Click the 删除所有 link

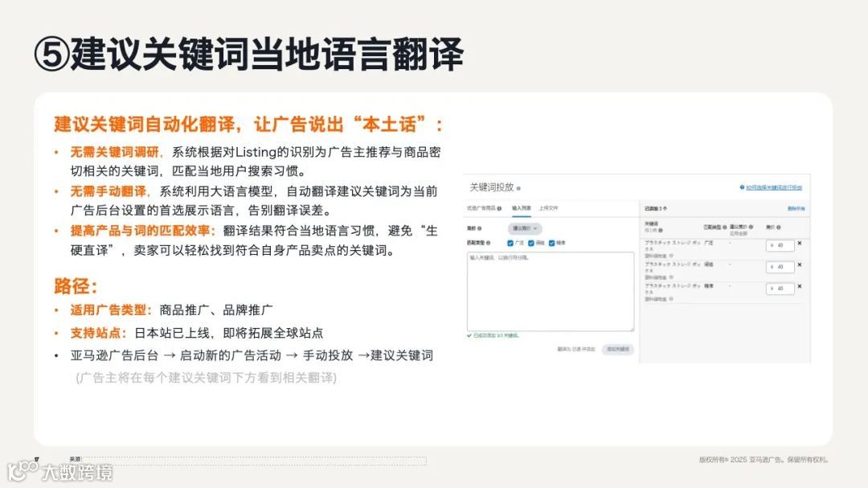[796, 209]
